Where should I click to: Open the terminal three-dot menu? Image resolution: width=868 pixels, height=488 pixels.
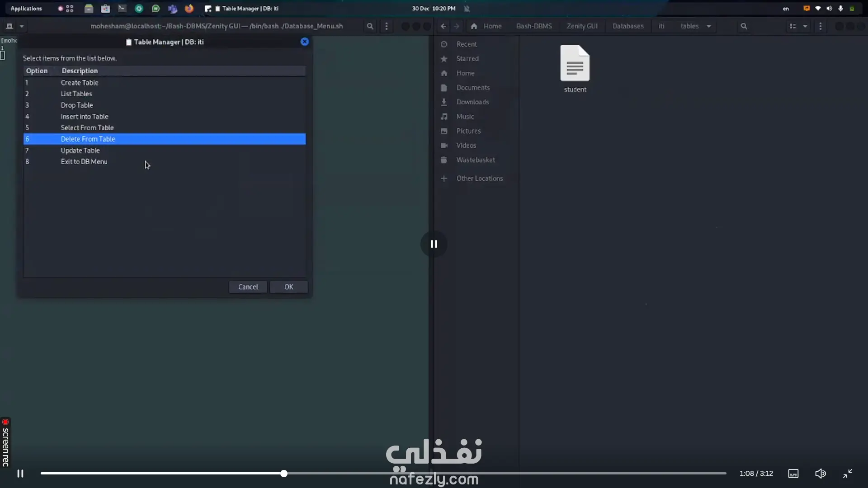386,26
